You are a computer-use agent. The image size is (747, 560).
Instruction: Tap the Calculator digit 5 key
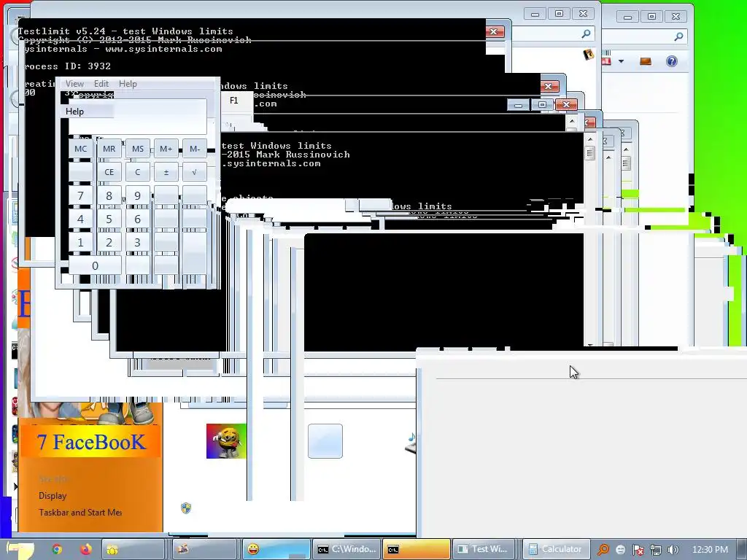coord(109,219)
